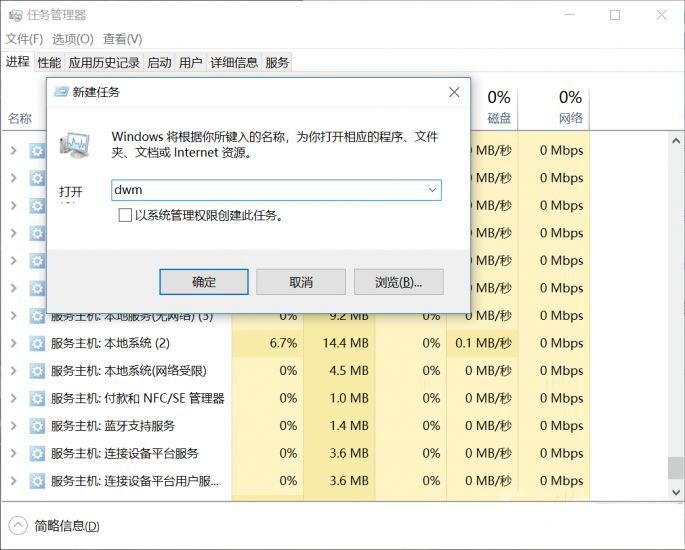Expand the 连接设备平台用户服... row
Image resolution: width=685 pixels, height=550 pixels.
[x=14, y=481]
